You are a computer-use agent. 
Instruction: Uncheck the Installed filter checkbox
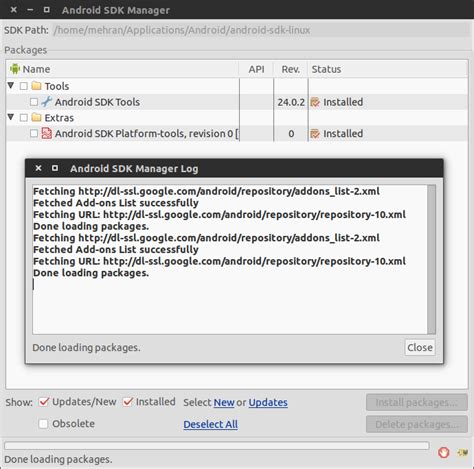(127, 402)
